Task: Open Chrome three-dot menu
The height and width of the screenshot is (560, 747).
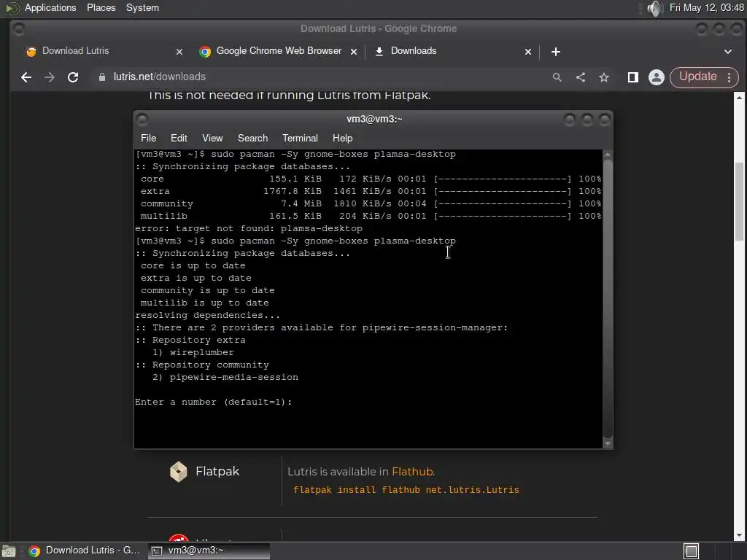Action: [729, 77]
